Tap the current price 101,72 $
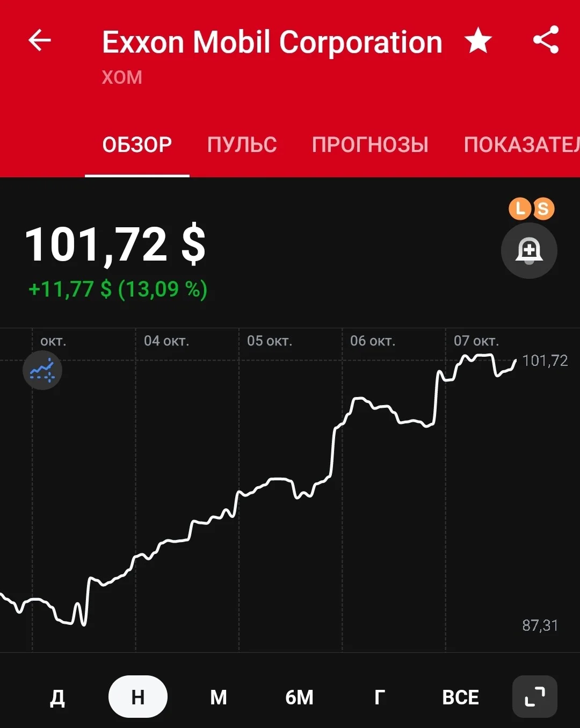Viewport: 580px width, 728px height. pyautogui.click(x=115, y=244)
